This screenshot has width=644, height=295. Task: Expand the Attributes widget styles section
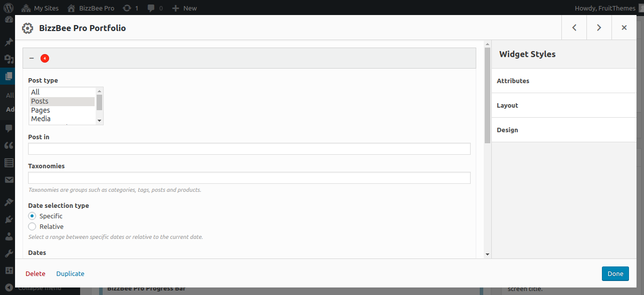[564, 81]
